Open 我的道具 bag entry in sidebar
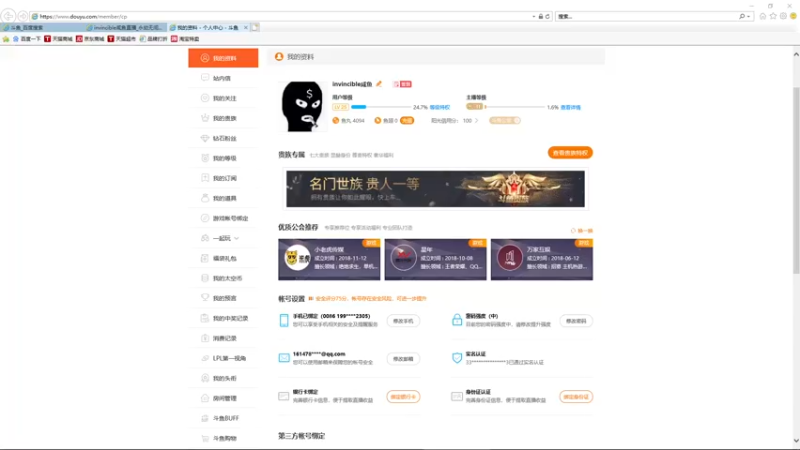800x450 pixels. pyautogui.click(x=223, y=198)
